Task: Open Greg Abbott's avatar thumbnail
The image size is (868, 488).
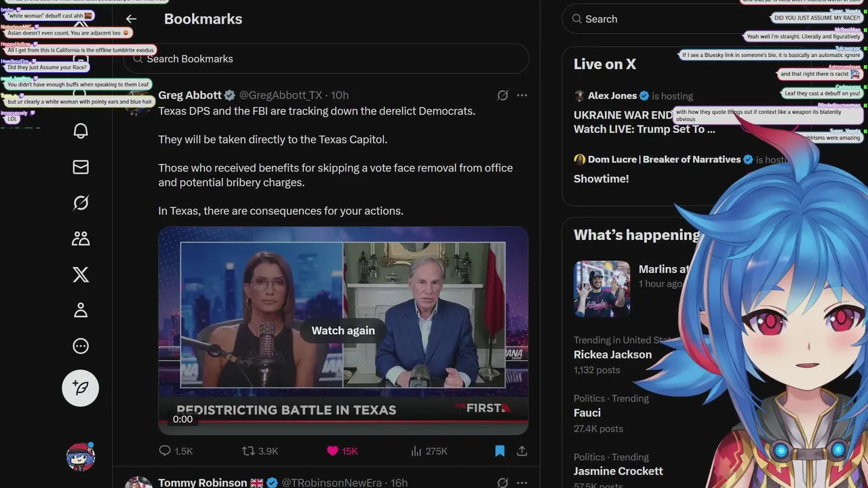Action: tap(139, 102)
